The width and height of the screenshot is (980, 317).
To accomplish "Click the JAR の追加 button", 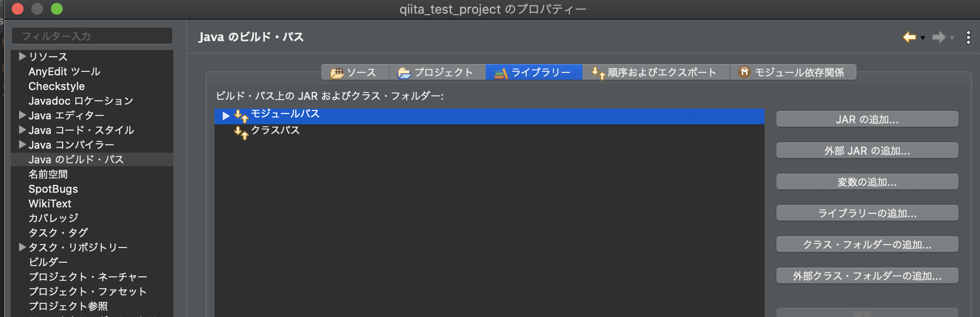I will [866, 118].
